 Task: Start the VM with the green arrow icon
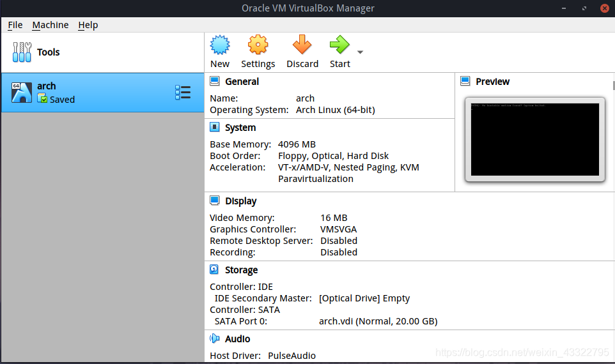pos(339,45)
